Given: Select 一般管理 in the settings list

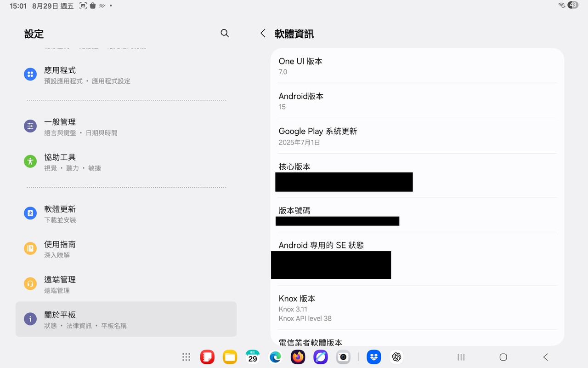Looking at the screenshot, I should [x=126, y=127].
